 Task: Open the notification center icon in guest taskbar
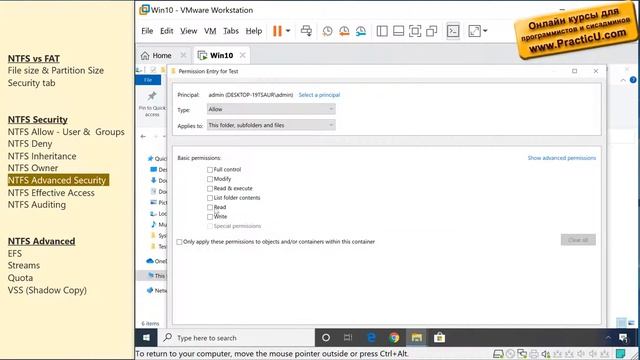click(x=623, y=338)
